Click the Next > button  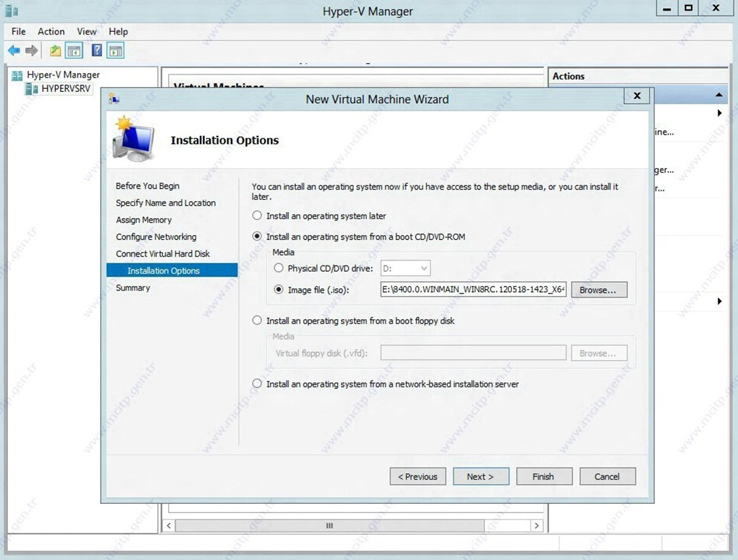(481, 476)
